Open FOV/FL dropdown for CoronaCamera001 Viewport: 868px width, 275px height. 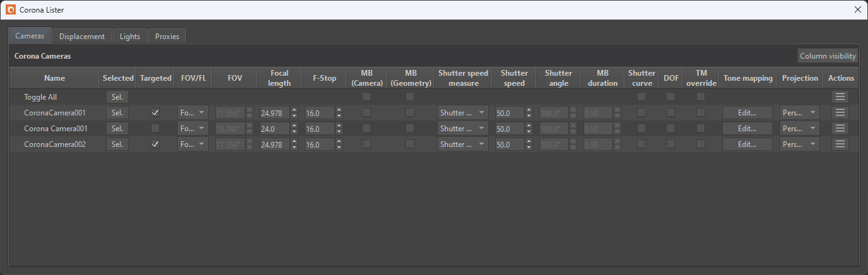coord(193,113)
